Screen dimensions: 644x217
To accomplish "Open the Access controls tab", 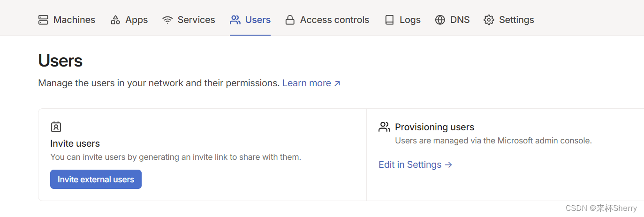I will click(327, 20).
